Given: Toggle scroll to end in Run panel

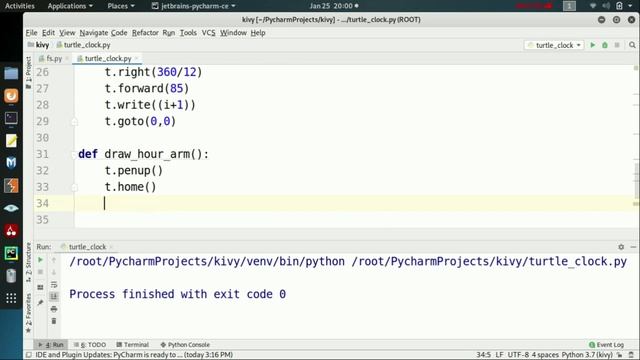Looking at the screenshot, I should click(53, 296).
